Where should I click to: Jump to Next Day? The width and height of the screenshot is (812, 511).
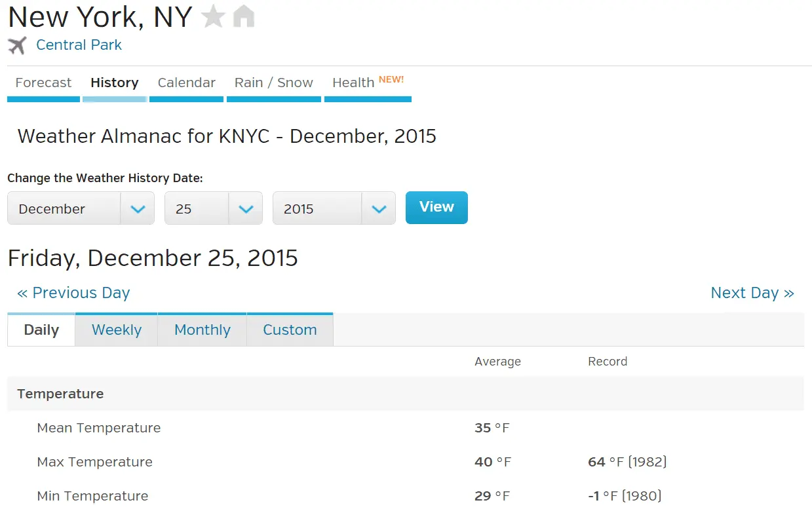click(x=752, y=293)
